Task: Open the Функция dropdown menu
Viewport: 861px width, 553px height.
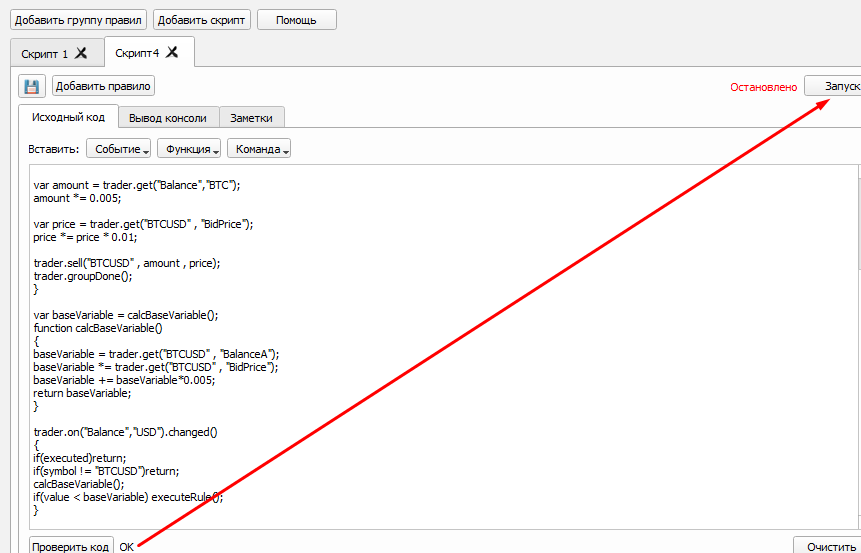Action: tap(188, 149)
